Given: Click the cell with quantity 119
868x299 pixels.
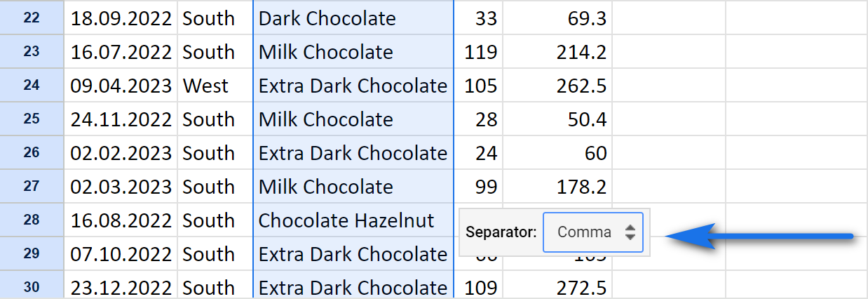Looking at the screenshot, I should 478,51.
